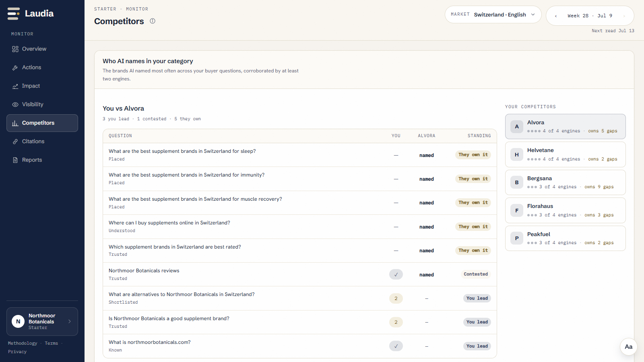Open the Methodology link
644x362 pixels.
click(x=23, y=343)
